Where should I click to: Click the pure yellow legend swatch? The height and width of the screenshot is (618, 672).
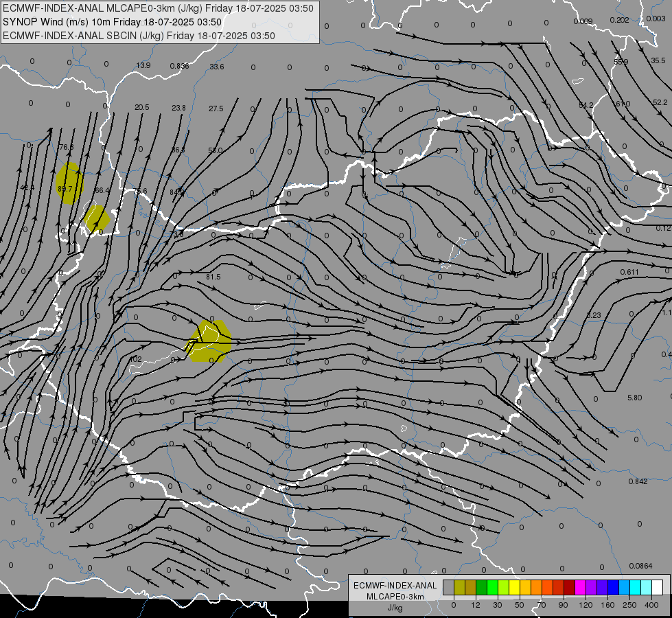pyautogui.click(x=514, y=588)
